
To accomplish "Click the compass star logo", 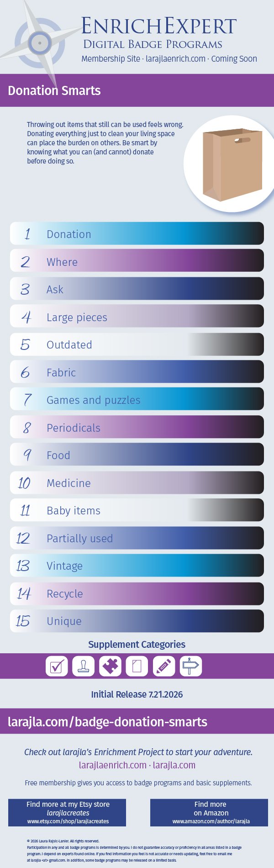I will [x=40, y=42].
